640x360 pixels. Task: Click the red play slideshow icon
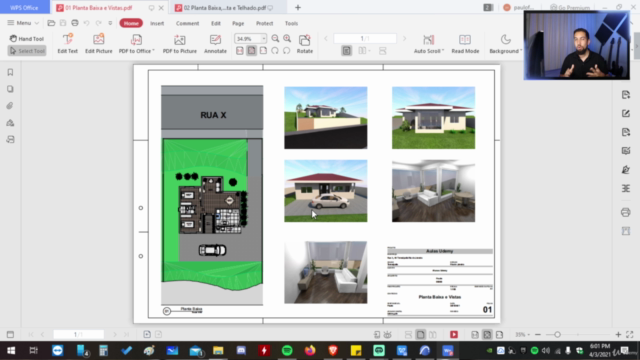(453, 335)
